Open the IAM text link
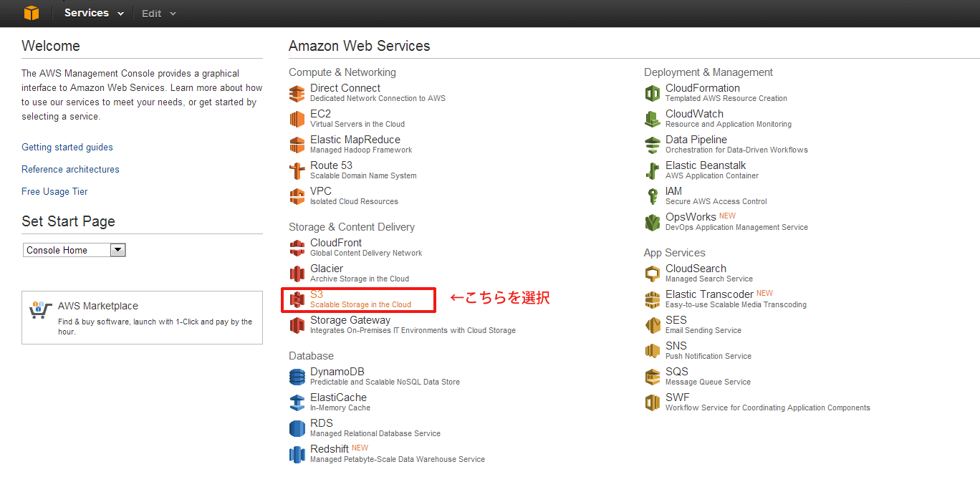The width and height of the screenshot is (980, 487). click(673, 191)
